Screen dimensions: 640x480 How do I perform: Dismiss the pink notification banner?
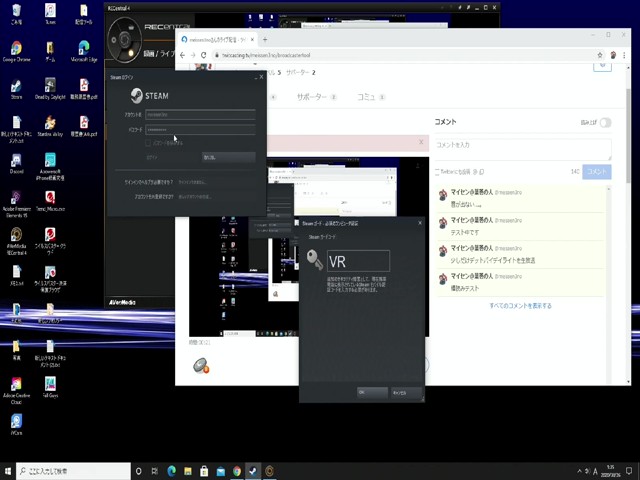(x=421, y=142)
